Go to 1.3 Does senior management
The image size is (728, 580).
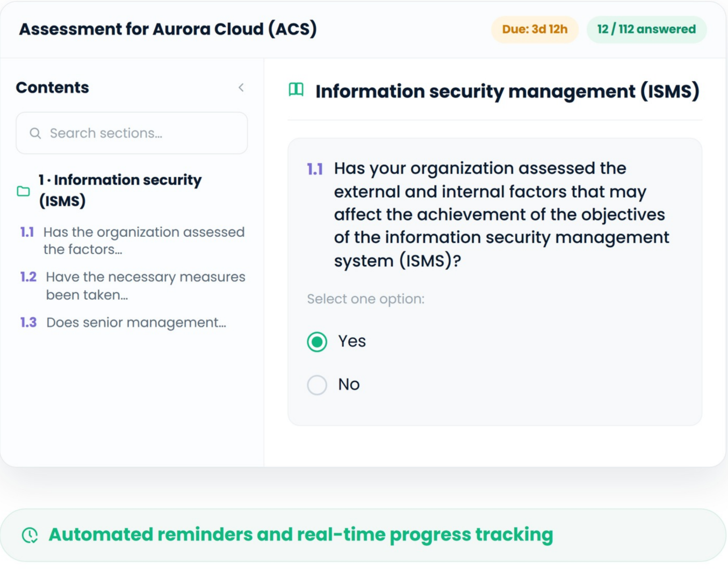pyautogui.click(x=123, y=322)
